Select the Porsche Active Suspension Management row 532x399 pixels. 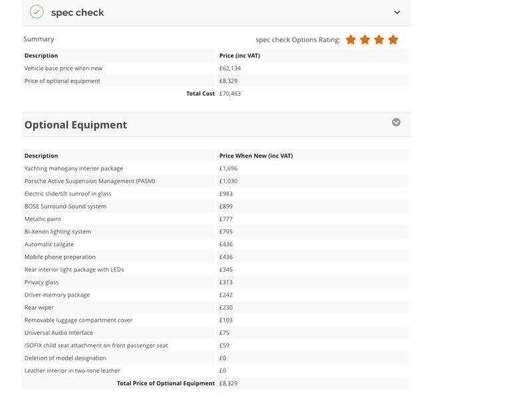pyautogui.click(x=215, y=181)
